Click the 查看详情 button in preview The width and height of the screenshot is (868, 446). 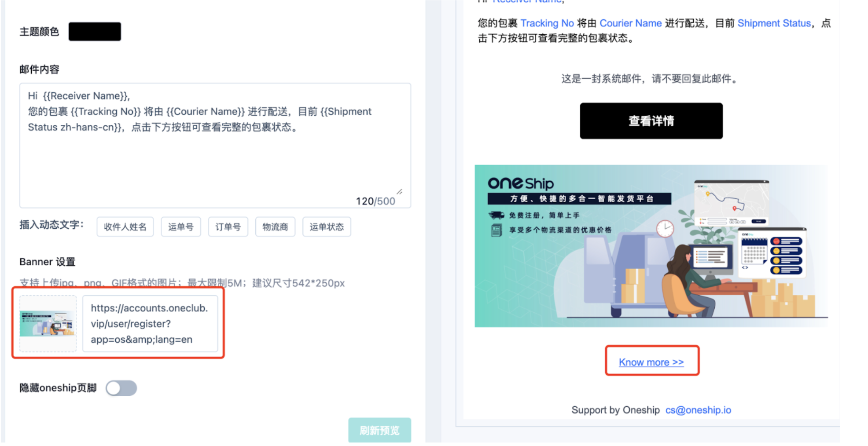point(651,121)
